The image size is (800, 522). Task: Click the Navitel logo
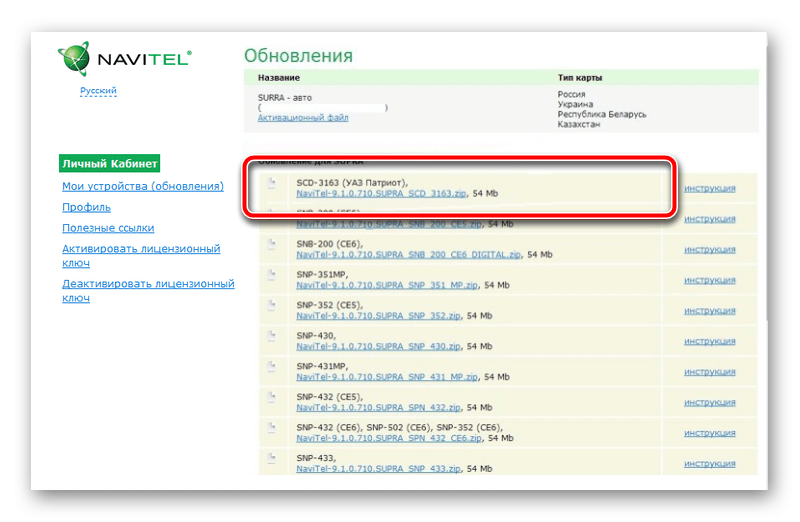[125, 59]
